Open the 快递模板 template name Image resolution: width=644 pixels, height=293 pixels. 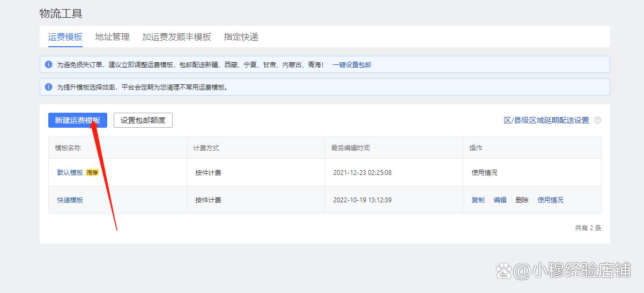[x=70, y=200]
